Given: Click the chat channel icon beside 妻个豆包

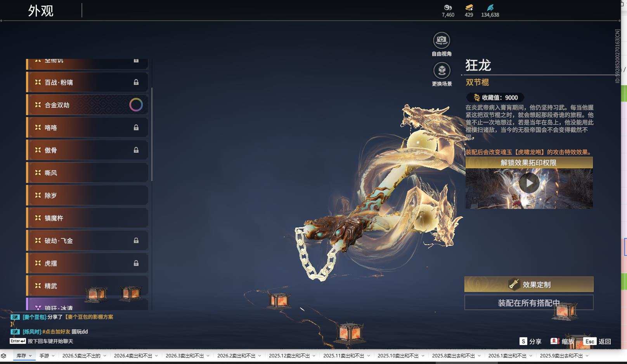Looking at the screenshot, I should coord(15,317).
